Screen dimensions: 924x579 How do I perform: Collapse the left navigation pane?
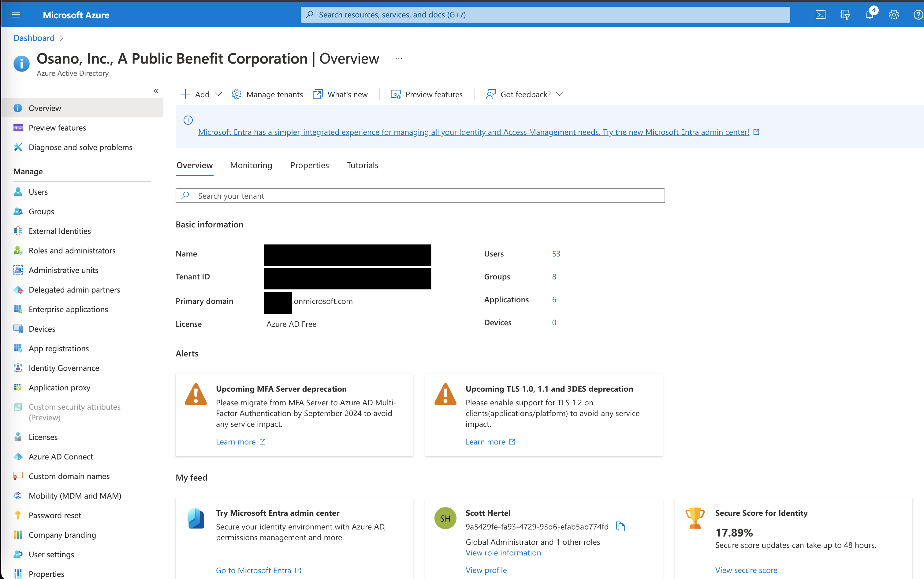156,91
